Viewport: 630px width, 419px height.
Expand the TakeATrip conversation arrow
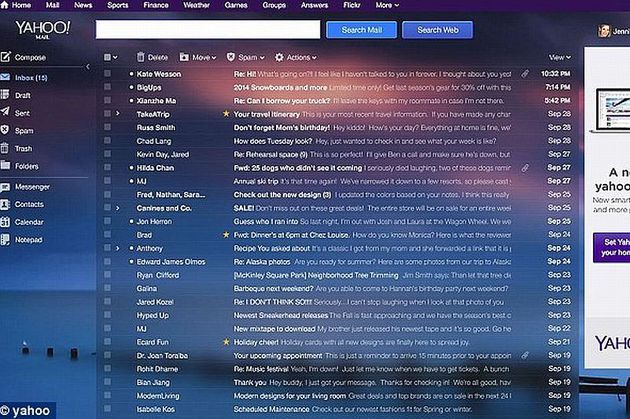click(x=117, y=114)
